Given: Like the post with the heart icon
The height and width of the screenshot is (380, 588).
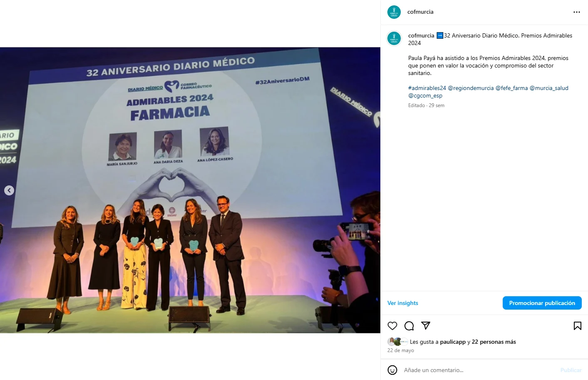Looking at the screenshot, I should click(x=392, y=326).
